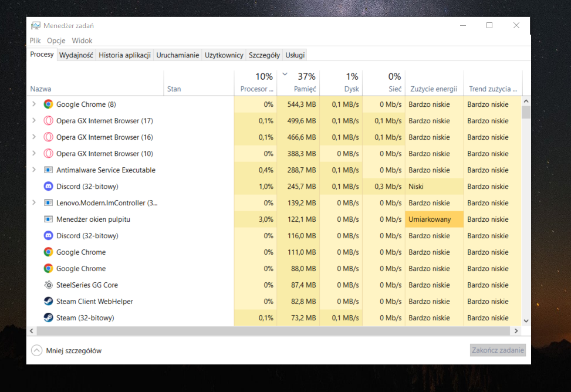Sort by the Pamięć column header
571x392 pixels.
[x=298, y=83]
